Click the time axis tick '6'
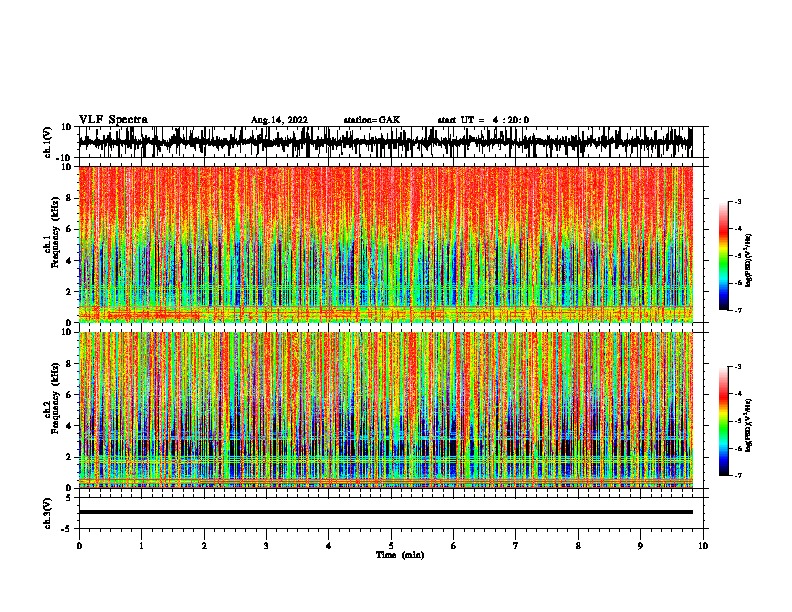 click(x=454, y=546)
